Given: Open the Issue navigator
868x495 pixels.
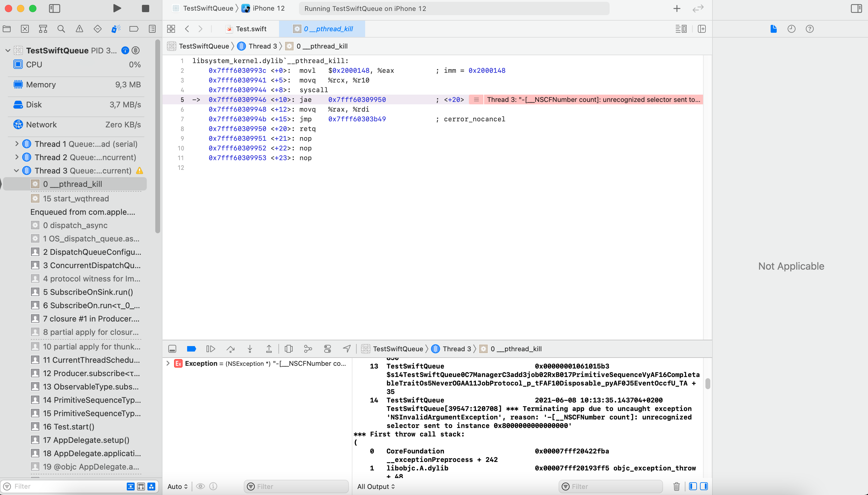Looking at the screenshot, I should click(x=79, y=29).
